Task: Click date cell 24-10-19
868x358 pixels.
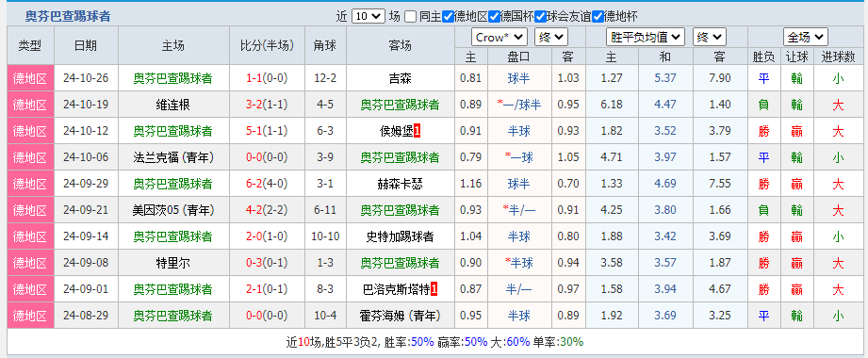Action: tap(86, 105)
